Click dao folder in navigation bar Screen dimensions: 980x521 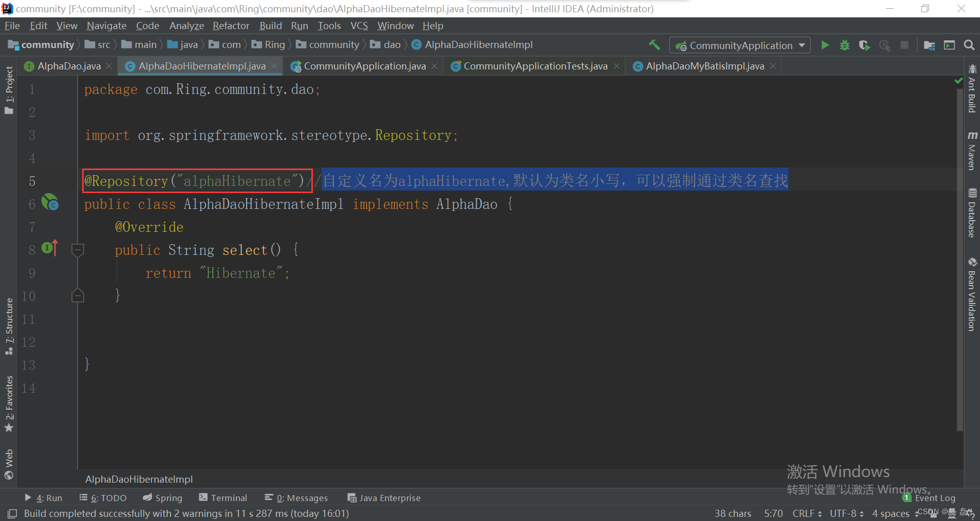385,45
